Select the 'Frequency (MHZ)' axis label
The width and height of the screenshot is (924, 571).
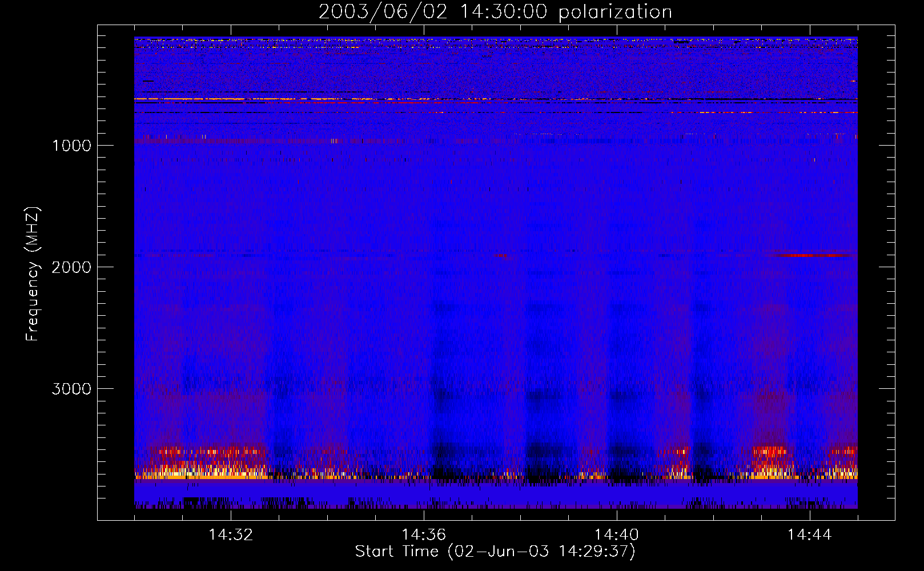tap(33, 274)
